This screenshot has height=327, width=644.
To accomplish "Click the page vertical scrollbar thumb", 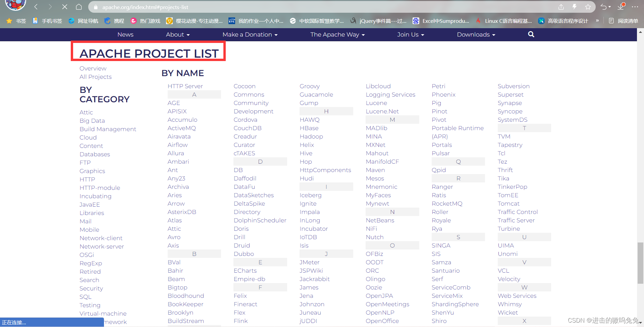I will point(640,263).
